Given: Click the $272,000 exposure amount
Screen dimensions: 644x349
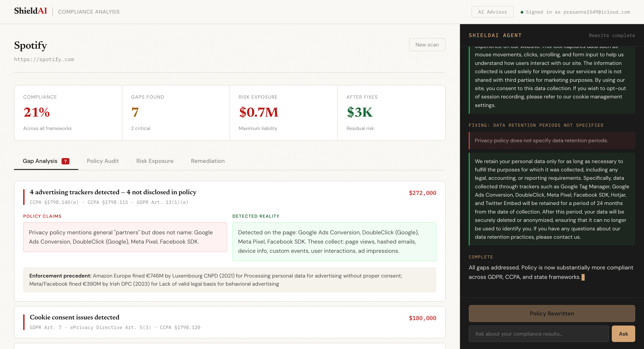Looking at the screenshot, I should click(422, 193).
